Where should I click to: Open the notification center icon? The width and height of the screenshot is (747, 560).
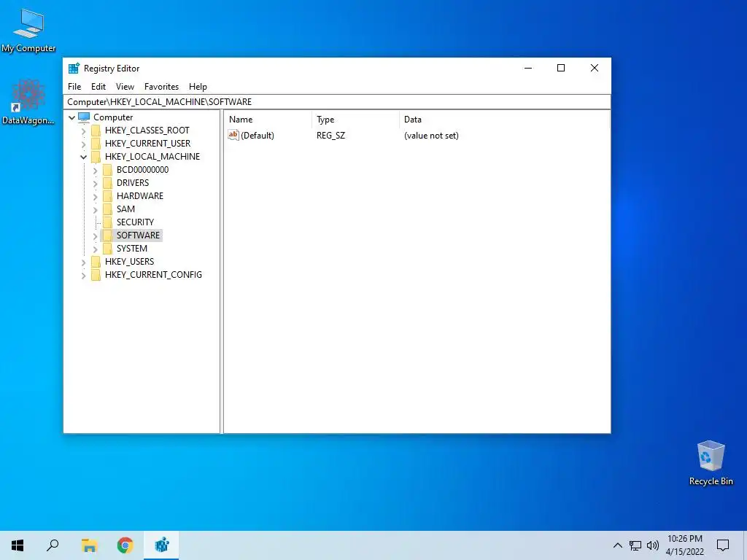pos(723,545)
